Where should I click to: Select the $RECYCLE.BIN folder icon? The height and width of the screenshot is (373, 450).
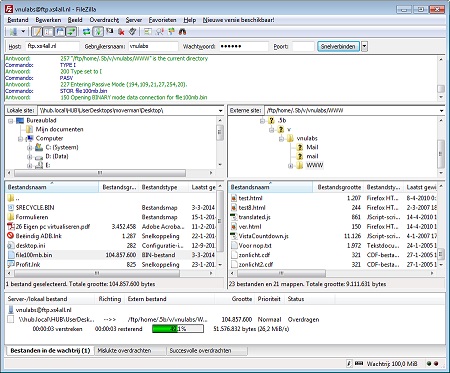pos(11,208)
